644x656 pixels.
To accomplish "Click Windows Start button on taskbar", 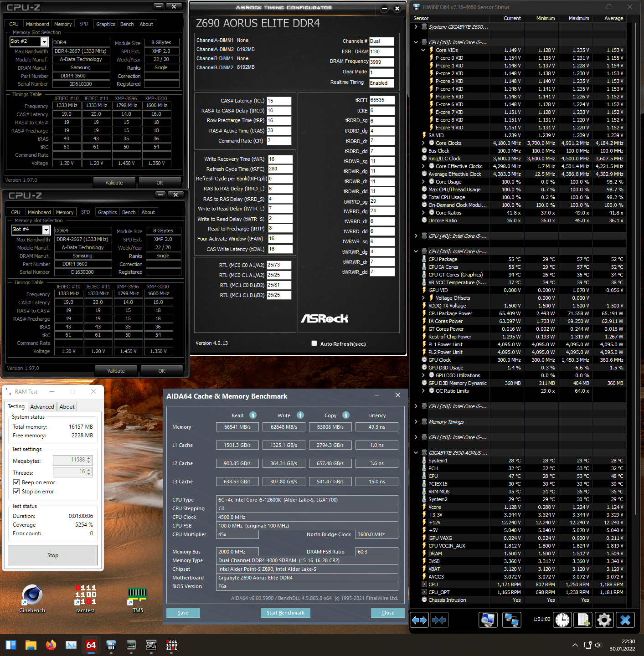I will (11, 645).
